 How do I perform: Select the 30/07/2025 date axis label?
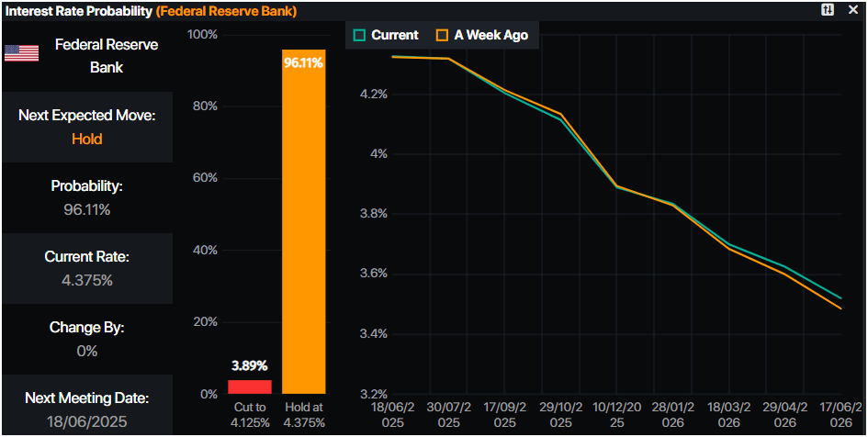coord(449,414)
